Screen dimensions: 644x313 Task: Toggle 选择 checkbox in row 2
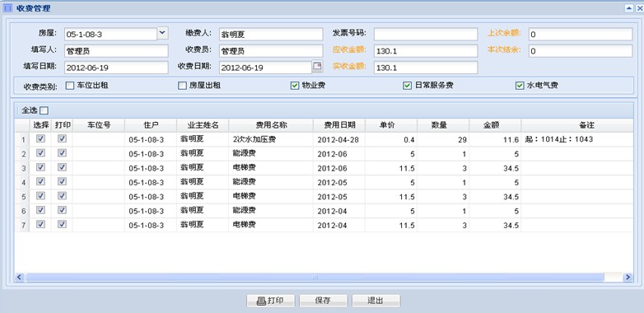(40, 153)
